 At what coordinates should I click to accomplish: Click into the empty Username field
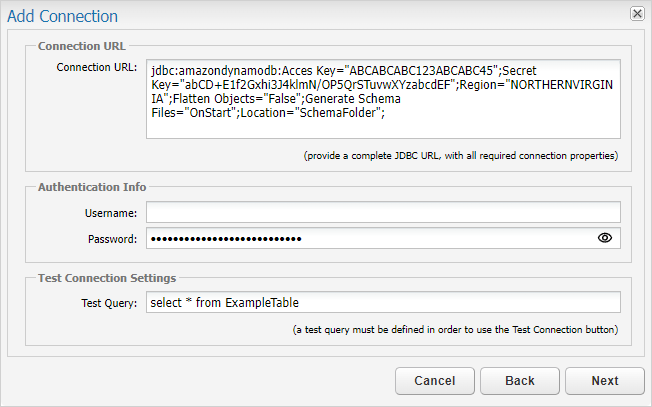coord(383,212)
